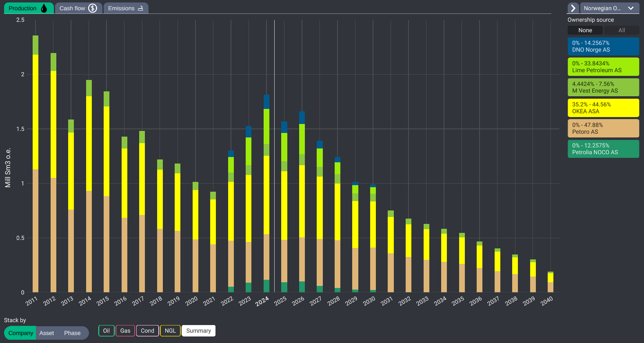Switch to the Cash flow tab
This screenshot has width=644, height=343.
[73, 8]
